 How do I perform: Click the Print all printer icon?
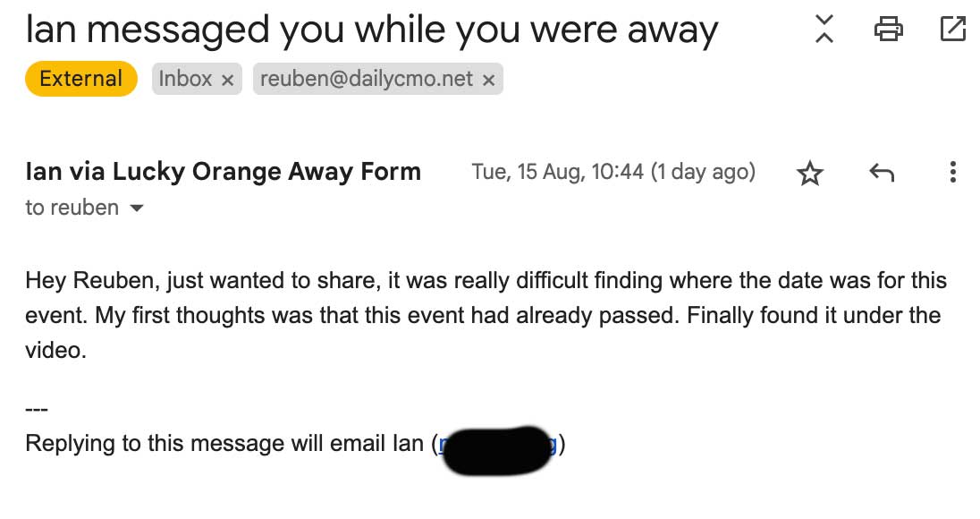pos(888,30)
